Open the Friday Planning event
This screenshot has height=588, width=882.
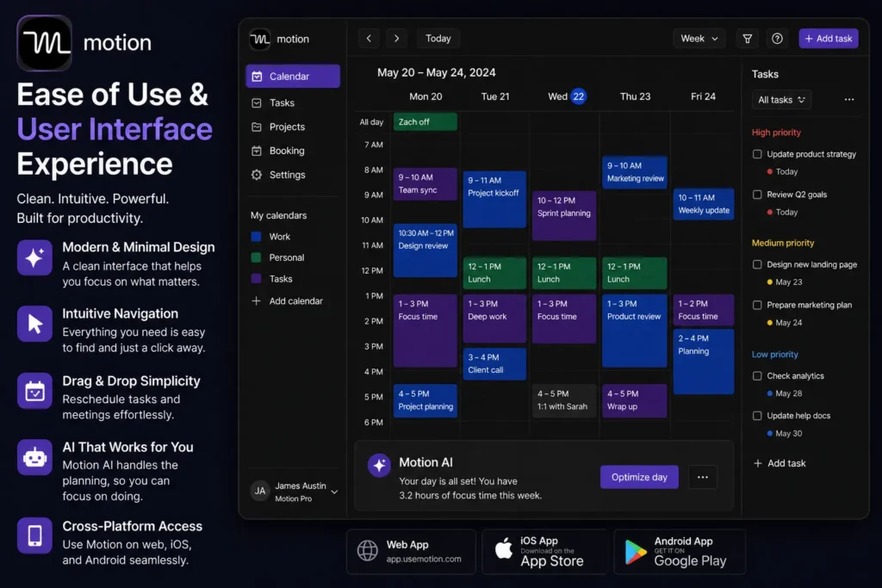click(x=704, y=362)
